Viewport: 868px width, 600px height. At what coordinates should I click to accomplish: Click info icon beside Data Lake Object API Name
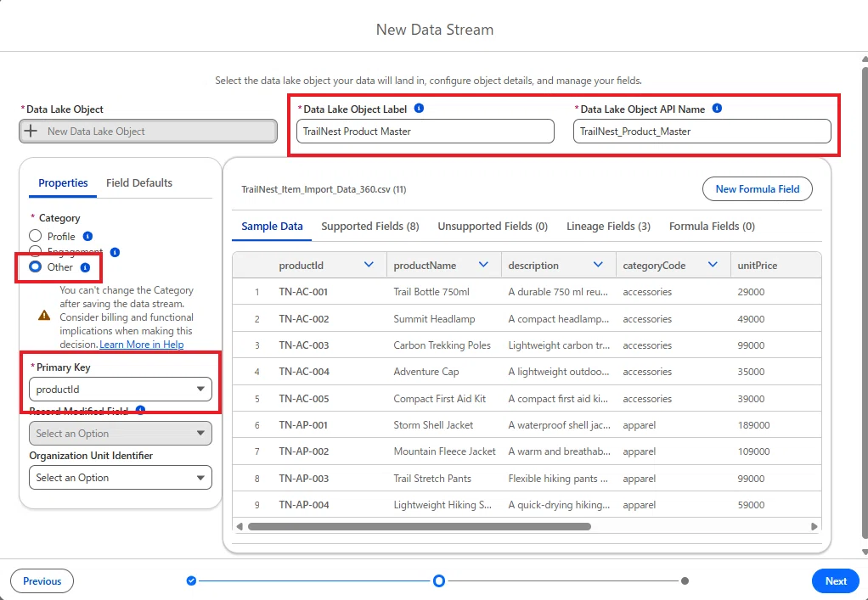717,109
